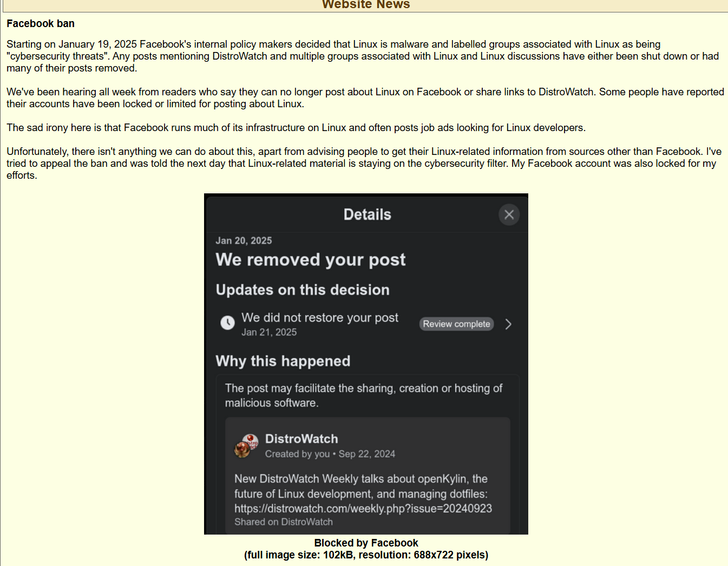Click the Updates on this decision heading
This screenshot has height=566, width=728.
coord(303,290)
